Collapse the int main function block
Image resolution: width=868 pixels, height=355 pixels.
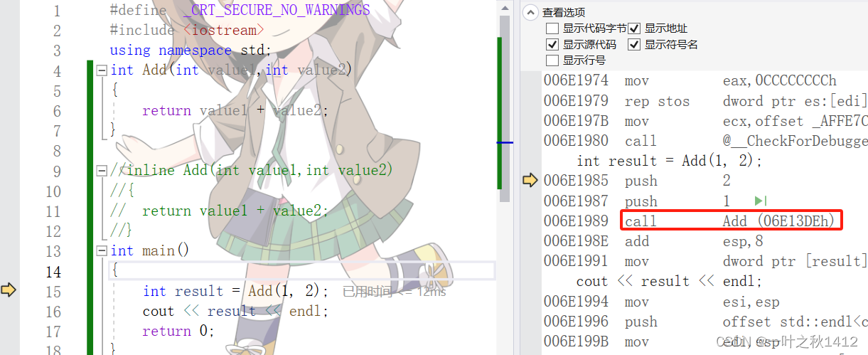click(102, 251)
